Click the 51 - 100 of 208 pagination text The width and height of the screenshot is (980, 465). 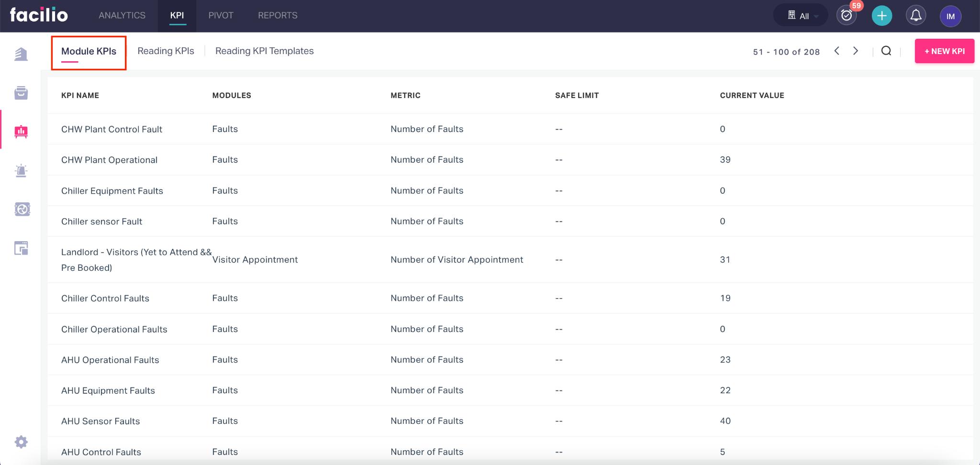click(786, 52)
